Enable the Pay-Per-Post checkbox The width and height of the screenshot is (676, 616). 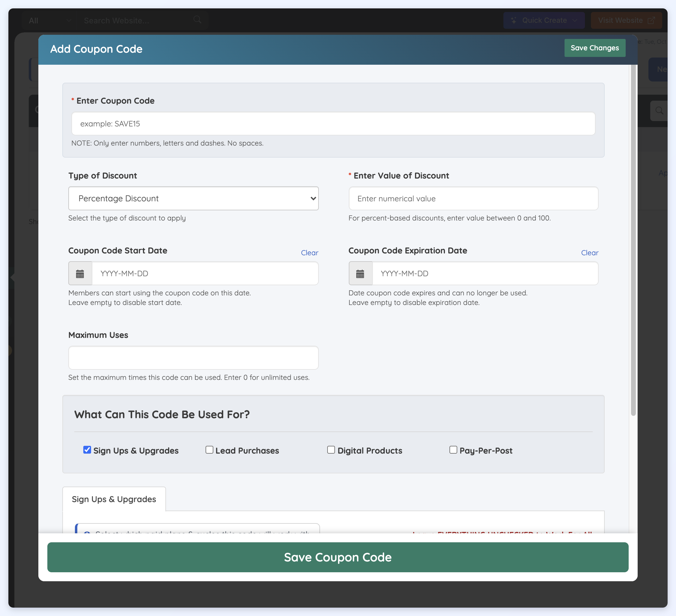click(453, 450)
